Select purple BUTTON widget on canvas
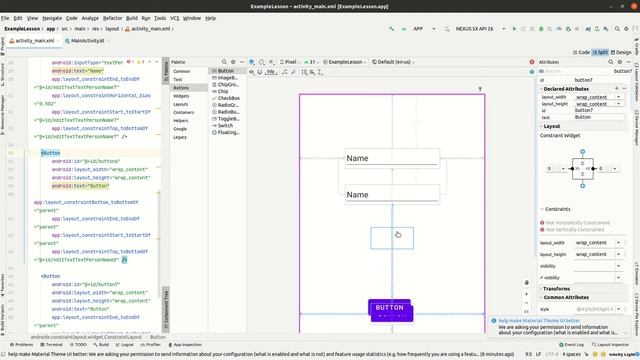Viewport: 640px width, 360px height. (391, 311)
